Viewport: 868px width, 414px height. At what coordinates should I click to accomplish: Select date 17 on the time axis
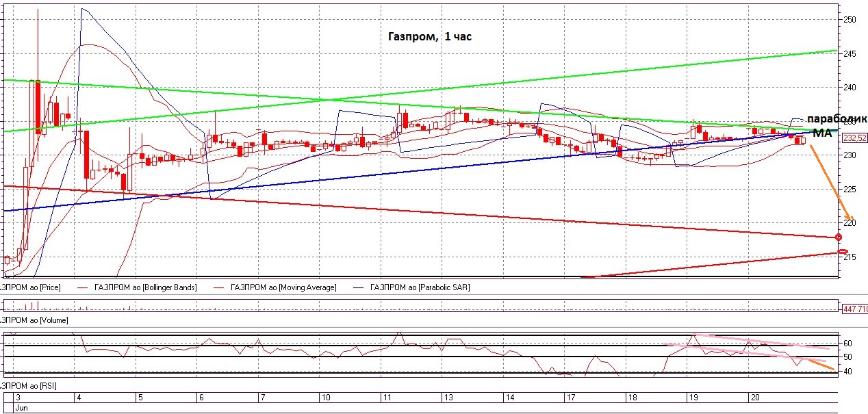click(x=571, y=397)
